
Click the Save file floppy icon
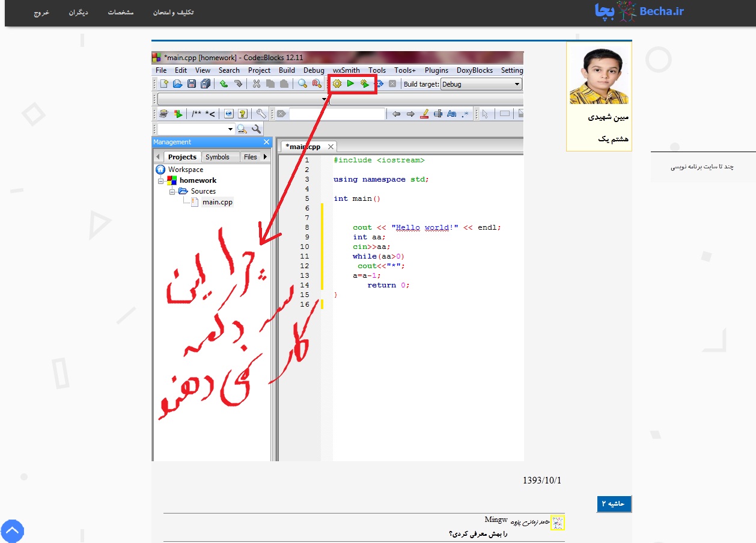192,84
